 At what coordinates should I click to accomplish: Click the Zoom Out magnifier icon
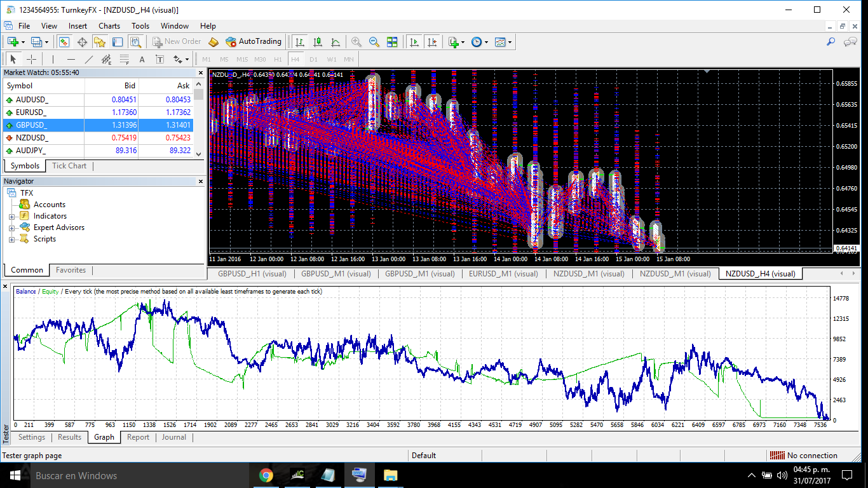374,42
